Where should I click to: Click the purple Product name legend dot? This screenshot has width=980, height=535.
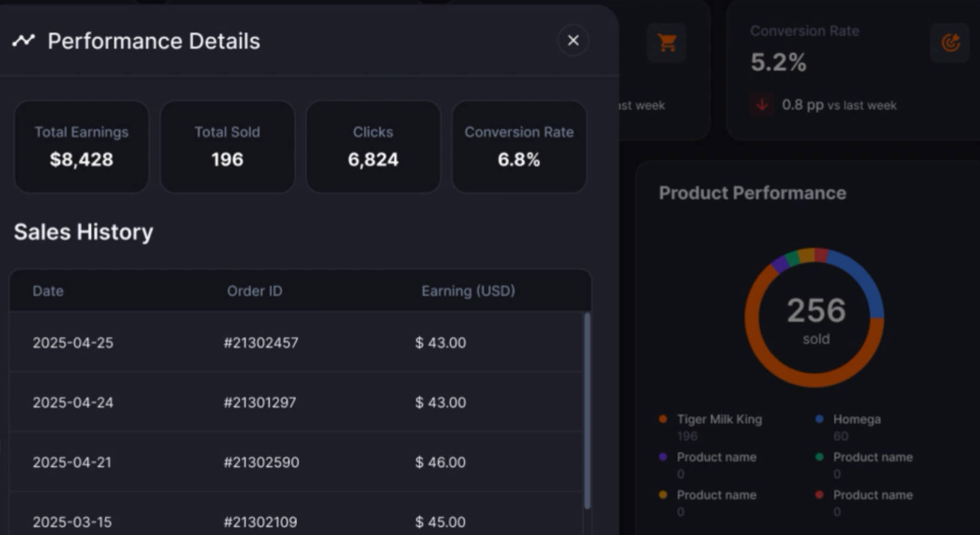(663, 457)
